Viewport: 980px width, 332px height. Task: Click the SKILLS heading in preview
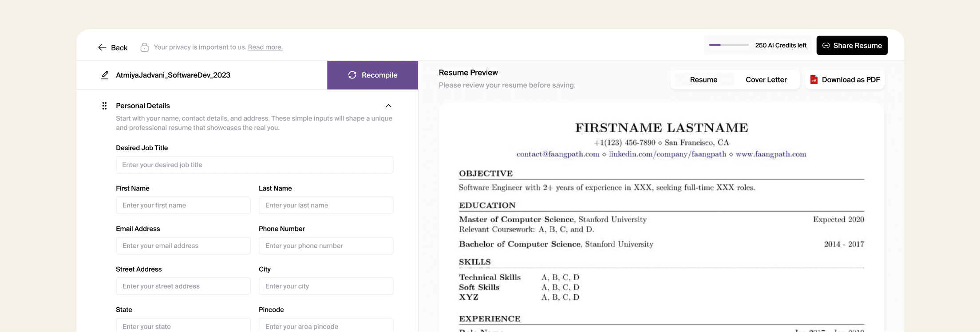click(474, 262)
